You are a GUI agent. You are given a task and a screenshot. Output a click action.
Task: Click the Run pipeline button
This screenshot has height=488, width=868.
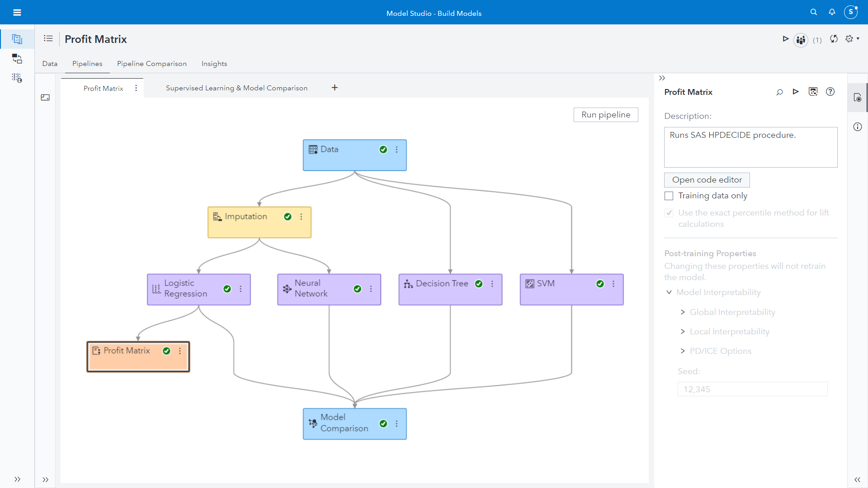[606, 115]
